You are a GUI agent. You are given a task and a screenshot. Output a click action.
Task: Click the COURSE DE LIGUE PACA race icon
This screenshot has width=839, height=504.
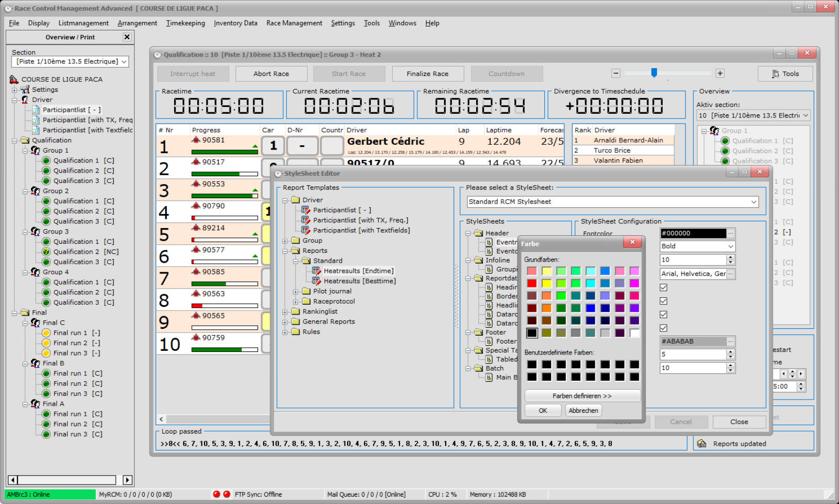coord(15,79)
